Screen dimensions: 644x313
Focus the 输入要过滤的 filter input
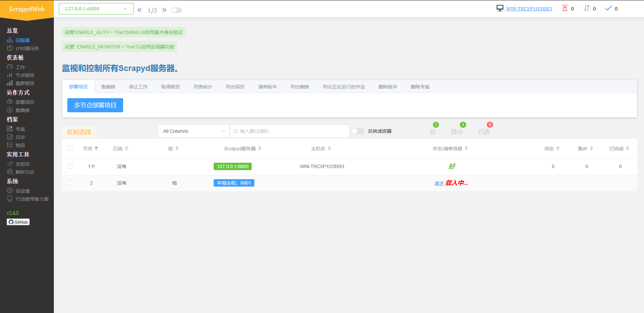coord(290,131)
